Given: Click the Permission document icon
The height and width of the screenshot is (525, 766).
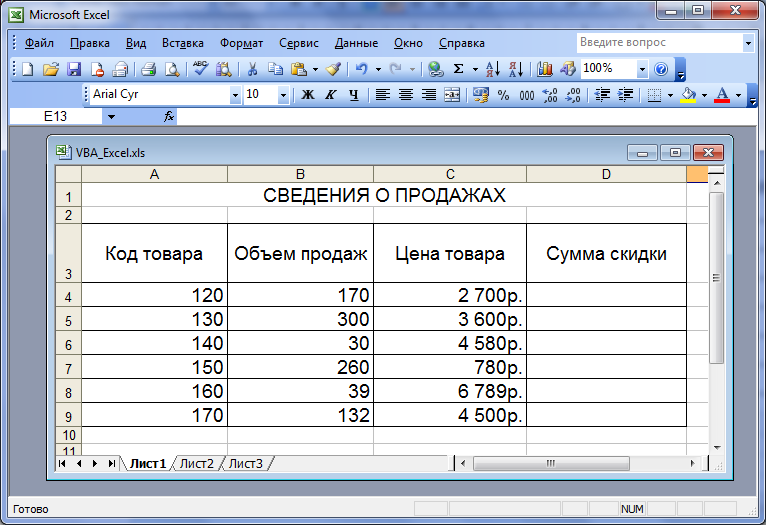Looking at the screenshot, I should click(97, 69).
